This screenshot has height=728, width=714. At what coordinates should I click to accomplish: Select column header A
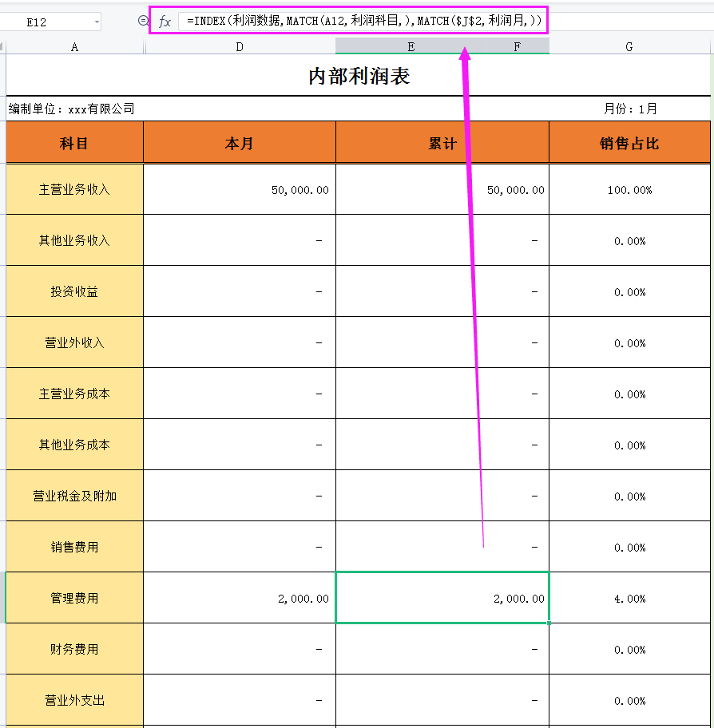[74, 47]
